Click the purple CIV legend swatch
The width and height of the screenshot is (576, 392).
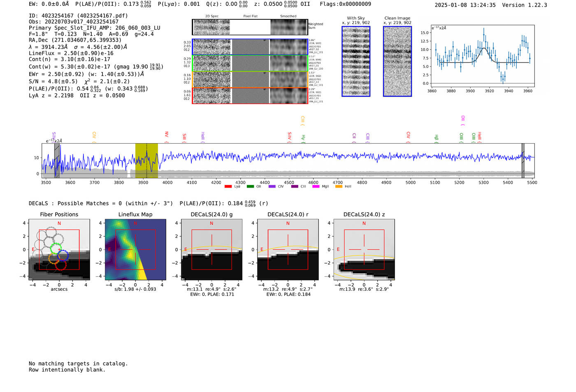(x=272, y=187)
